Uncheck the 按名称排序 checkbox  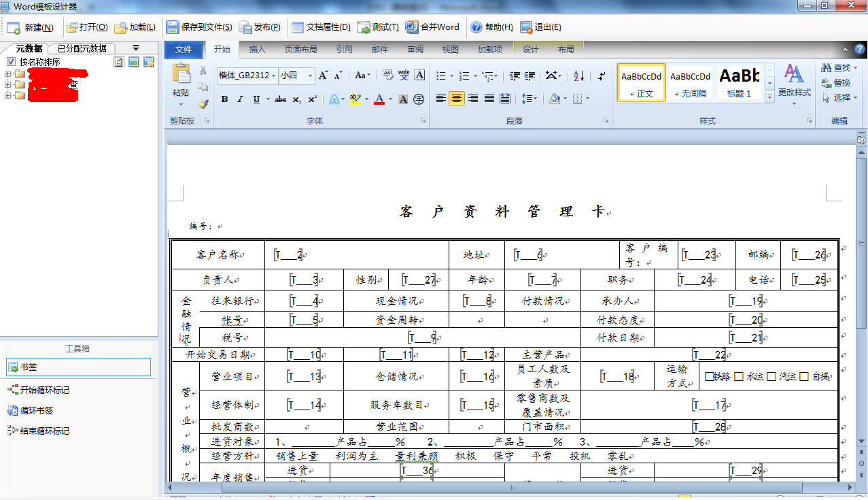pyautogui.click(x=10, y=62)
